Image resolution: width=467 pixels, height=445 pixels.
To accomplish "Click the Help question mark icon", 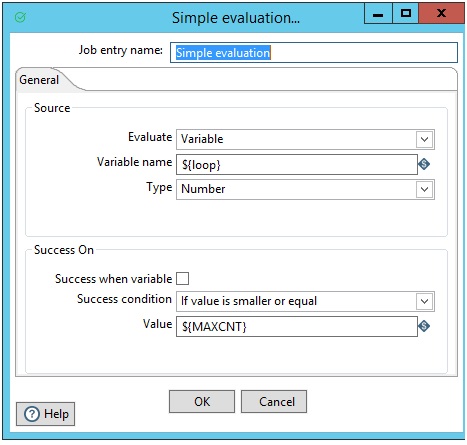I will 32,414.
